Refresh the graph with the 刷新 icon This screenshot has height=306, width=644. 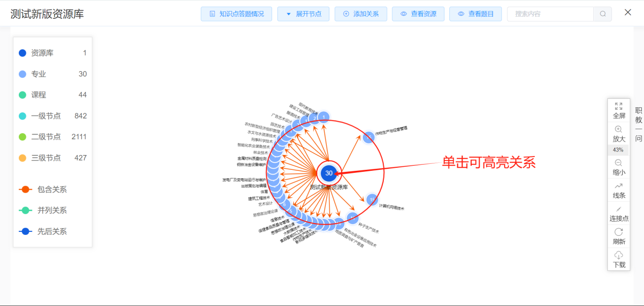pos(618,236)
